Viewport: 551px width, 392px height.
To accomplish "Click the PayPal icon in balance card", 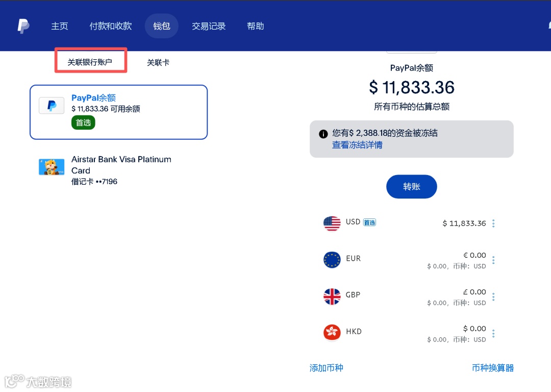I will click(x=52, y=106).
